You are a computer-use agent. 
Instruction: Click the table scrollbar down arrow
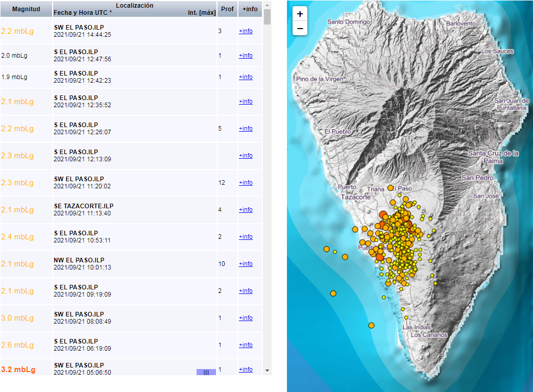(267, 370)
